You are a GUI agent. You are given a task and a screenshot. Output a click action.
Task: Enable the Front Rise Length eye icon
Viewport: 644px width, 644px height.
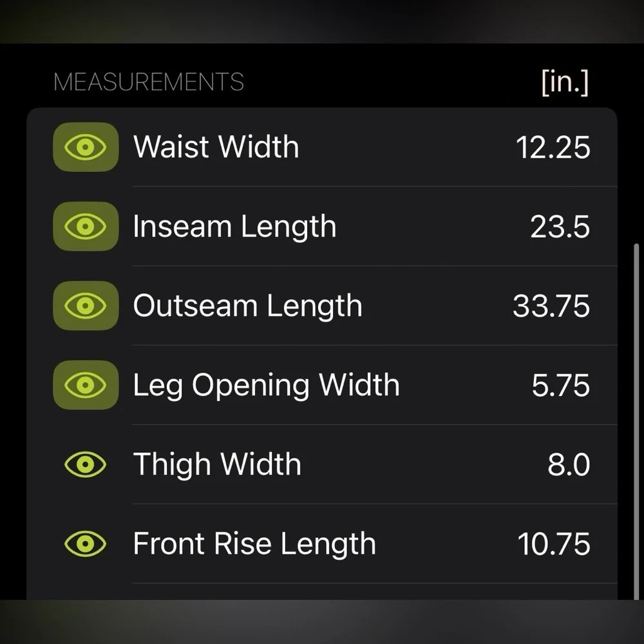click(x=86, y=544)
